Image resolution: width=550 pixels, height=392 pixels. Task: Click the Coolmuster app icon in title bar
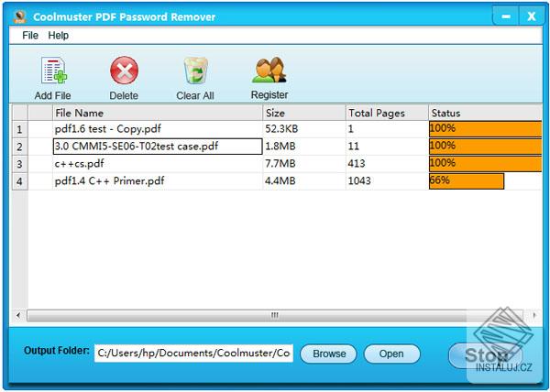(20, 16)
